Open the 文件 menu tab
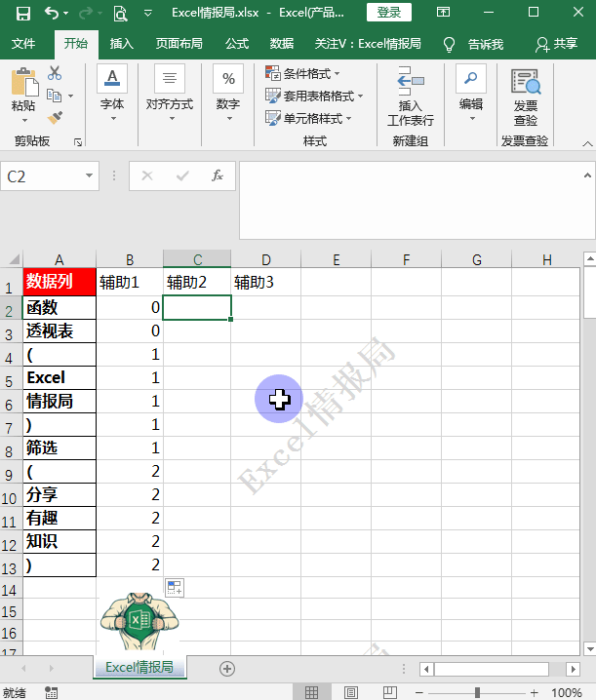Image resolution: width=596 pixels, height=700 pixels. [x=23, y=44]
